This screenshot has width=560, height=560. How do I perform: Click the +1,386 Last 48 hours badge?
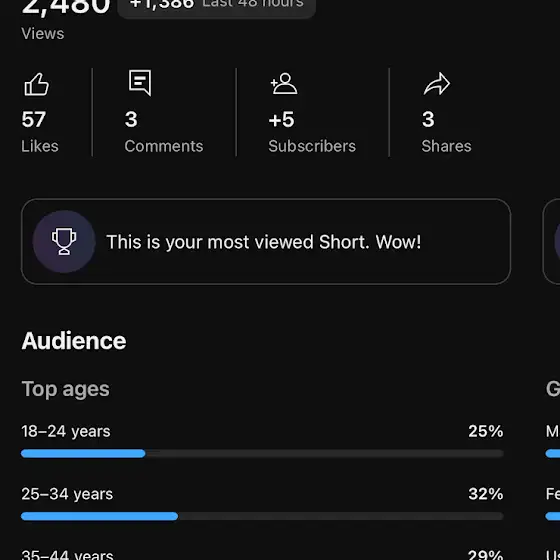(216, 5)
